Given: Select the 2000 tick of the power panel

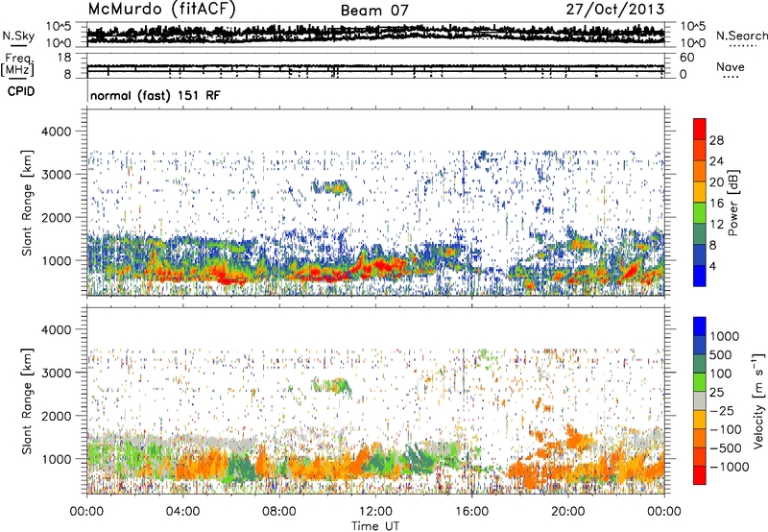Looking at the screenshot, I should 59,217.
